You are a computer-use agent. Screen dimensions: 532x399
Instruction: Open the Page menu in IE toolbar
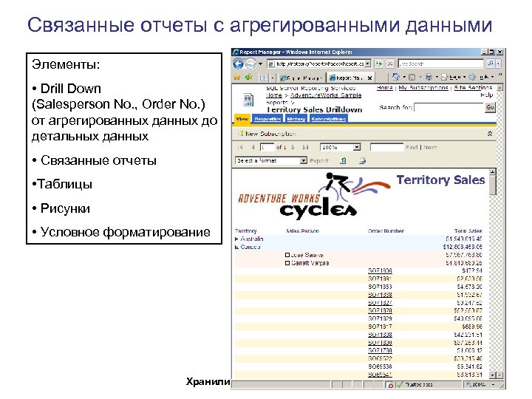pyautogui.click(x=453, y=78)
